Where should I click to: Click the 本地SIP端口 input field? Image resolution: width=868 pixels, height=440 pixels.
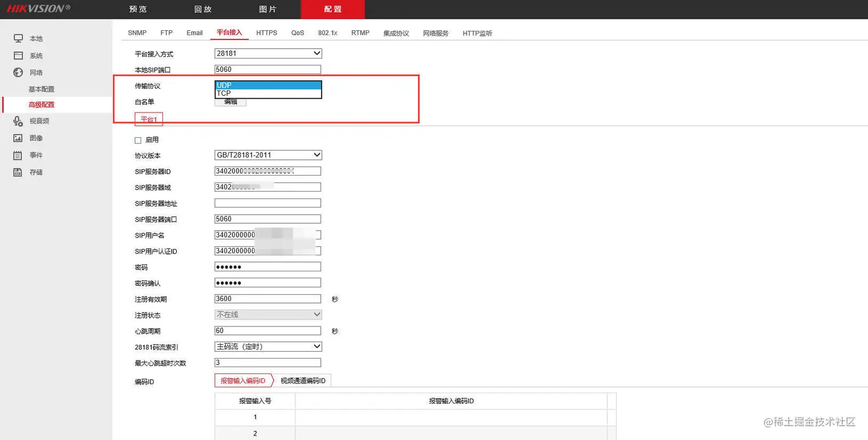coord(268,69)
